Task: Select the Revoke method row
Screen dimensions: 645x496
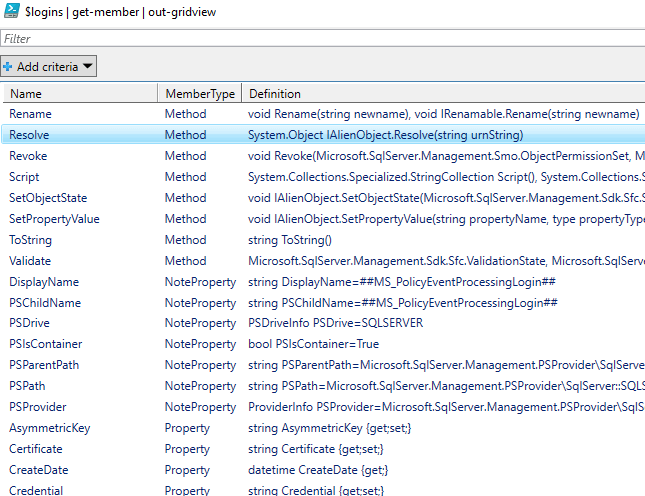Action: 323,156
